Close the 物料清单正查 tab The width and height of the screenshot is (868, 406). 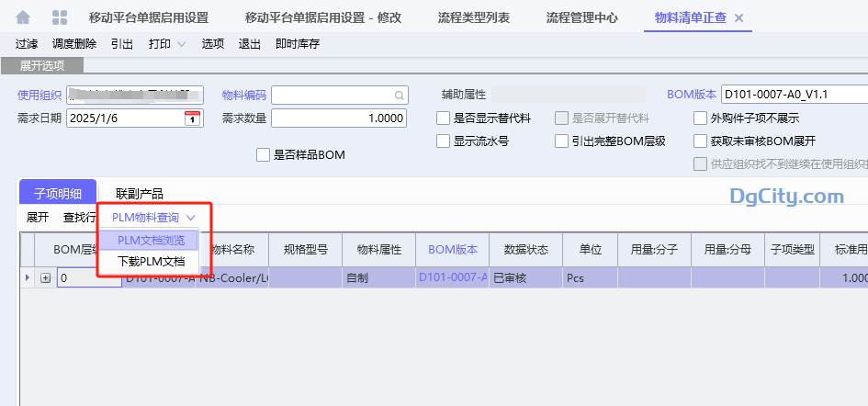click(739, 17)
